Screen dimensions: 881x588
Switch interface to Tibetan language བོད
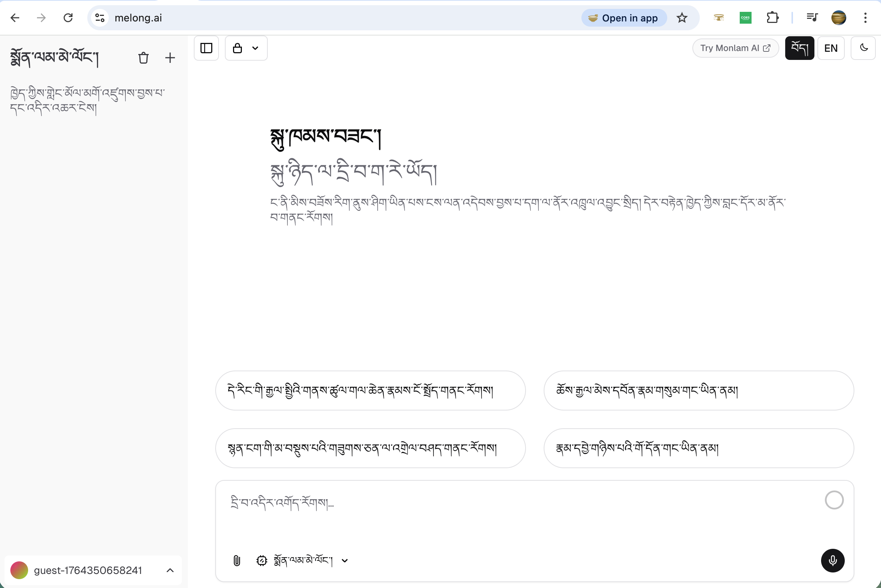click(x=800, y=48)
